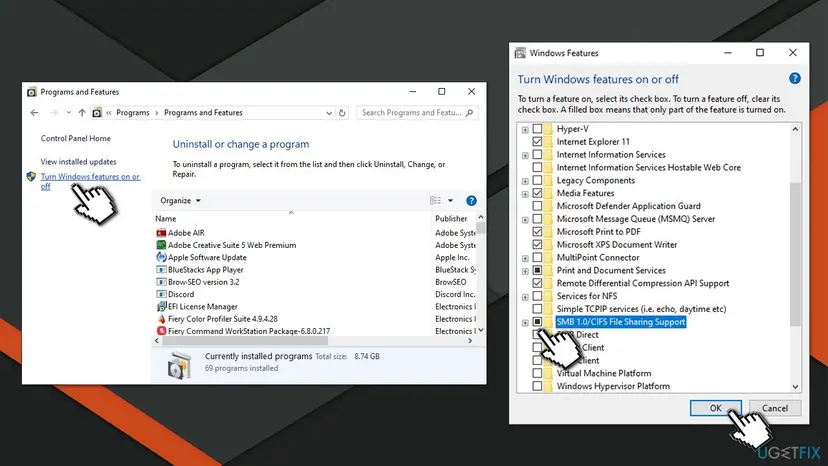Screen dimensions: 828x466
Task: Click OK in Windows Features dialog
Action: pos(716,408)
